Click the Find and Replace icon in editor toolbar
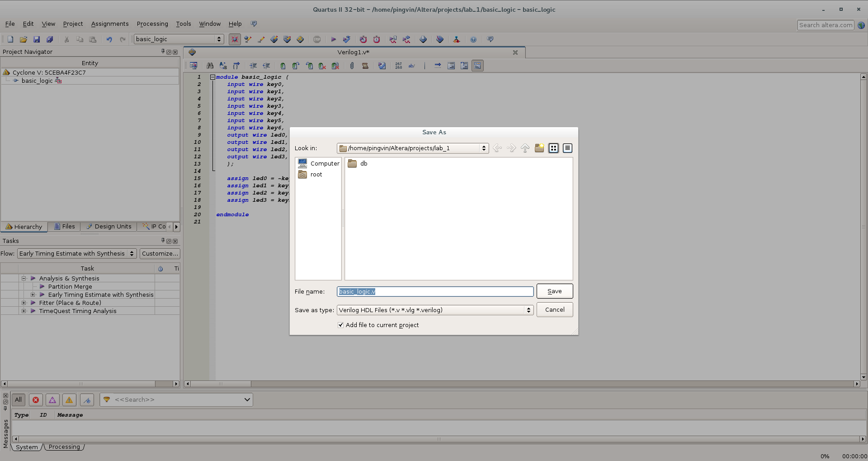Viewport: 868px width, 461px height. [223, 66]
